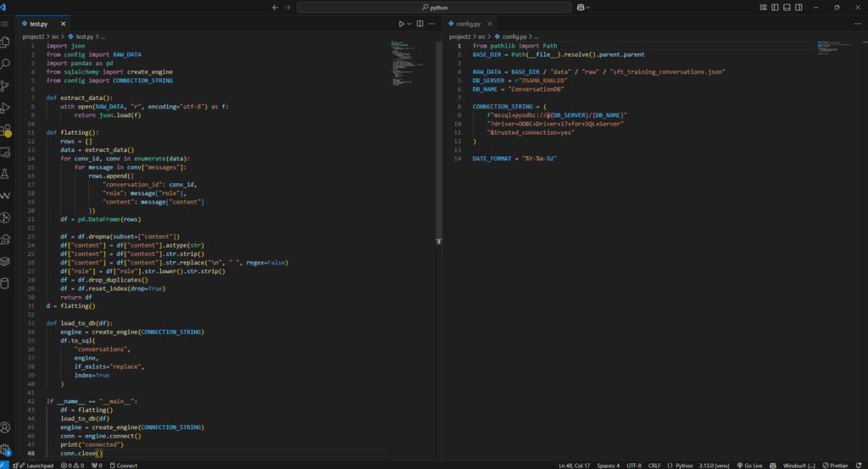Open More Actions menu for config.py editor group
The image size is (868, 469).
[859, 24]
